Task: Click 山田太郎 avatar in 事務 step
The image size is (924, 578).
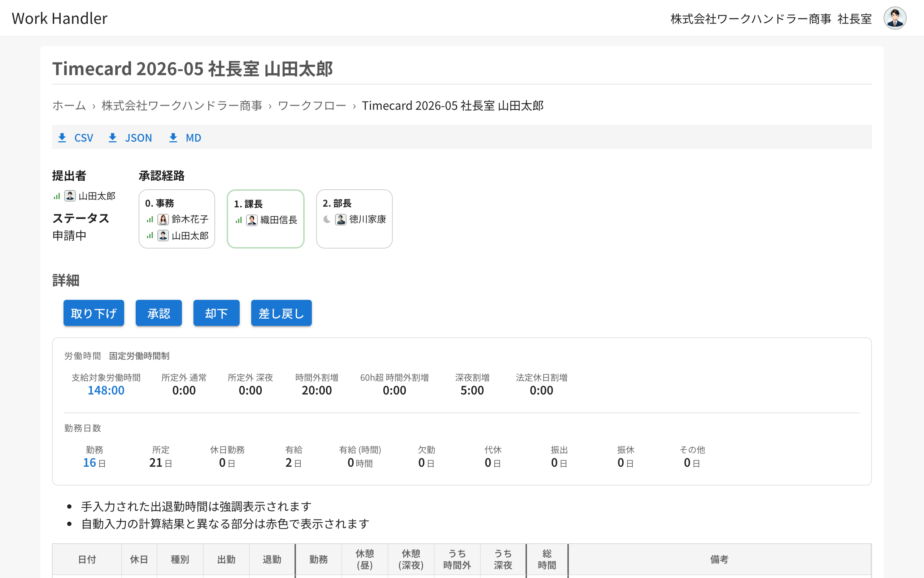Action: click(x=163, y=236)
